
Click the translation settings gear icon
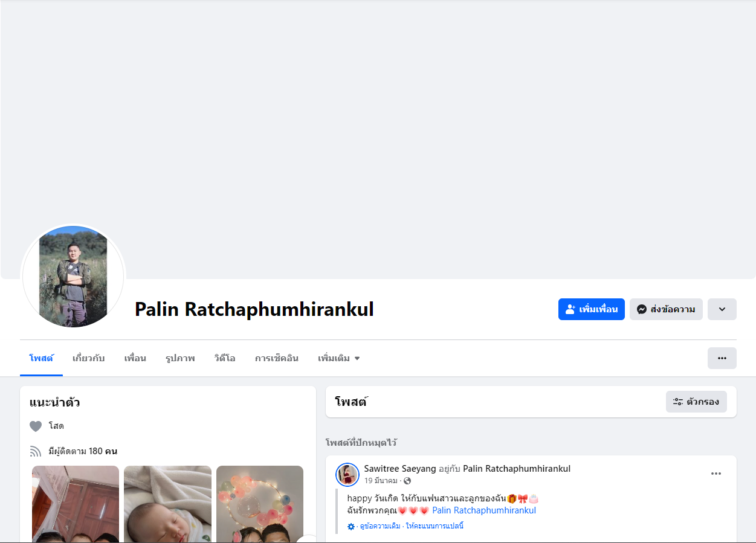[351, 527]
